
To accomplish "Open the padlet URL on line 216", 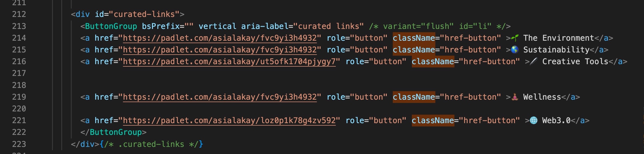I will (229, 62).
